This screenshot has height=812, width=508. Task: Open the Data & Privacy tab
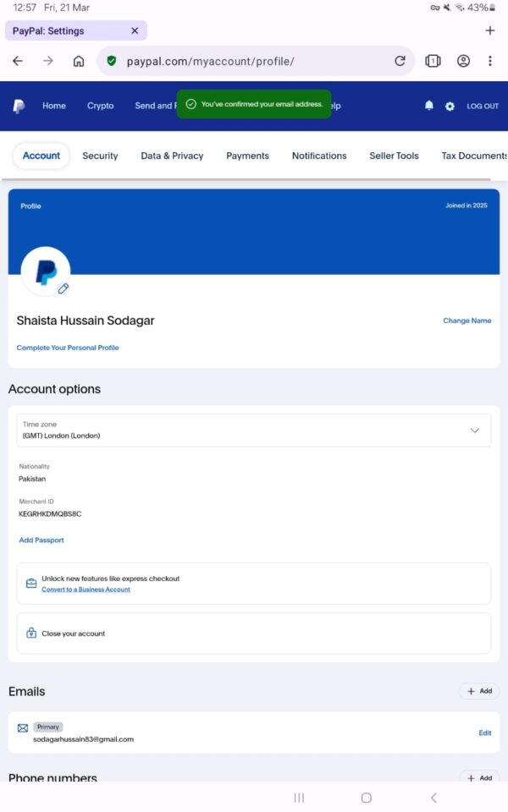pos(172,156)
